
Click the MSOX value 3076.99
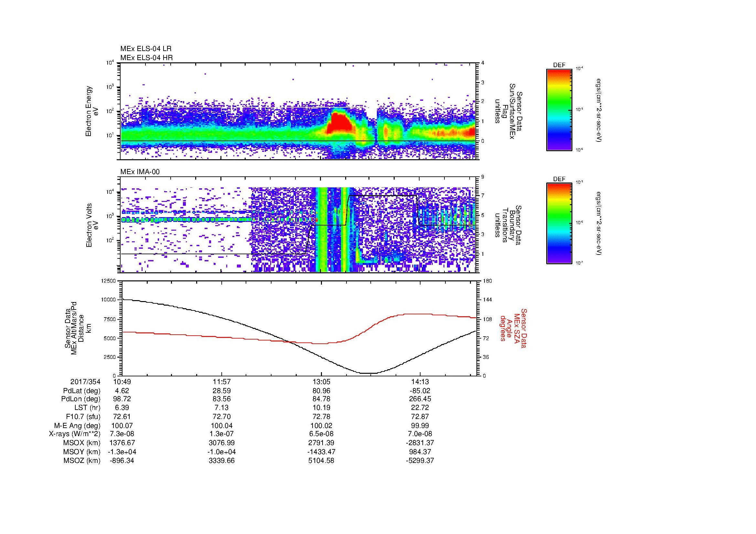222,443
